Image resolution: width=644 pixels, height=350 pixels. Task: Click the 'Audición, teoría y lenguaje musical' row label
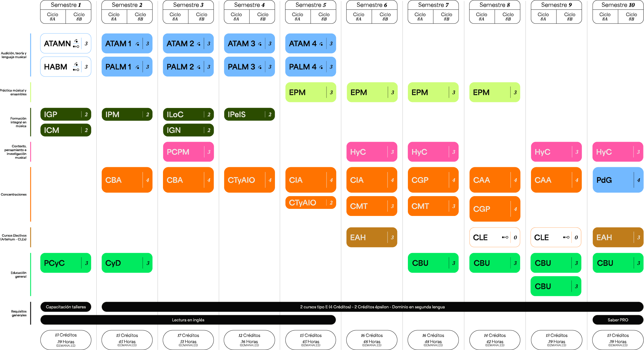[x=14, y=55]
